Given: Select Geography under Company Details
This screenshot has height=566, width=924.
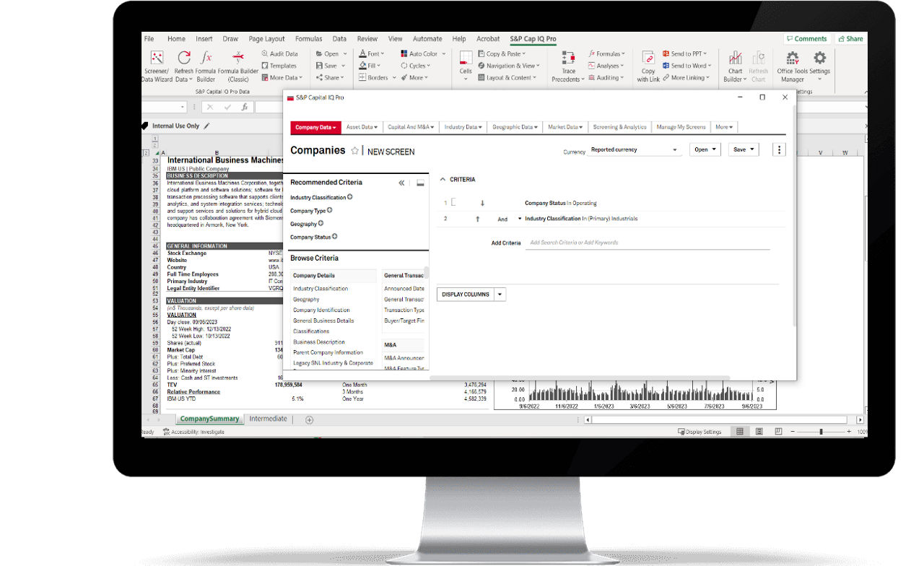Looking at the screenshot, I should (x=306, y=300).
